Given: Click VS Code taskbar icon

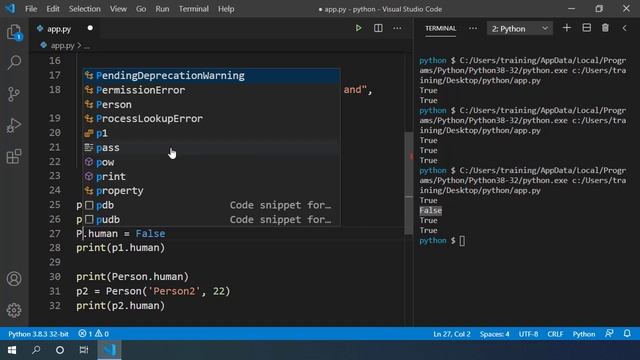Looking at the screenshot, I should pos(109,350).
